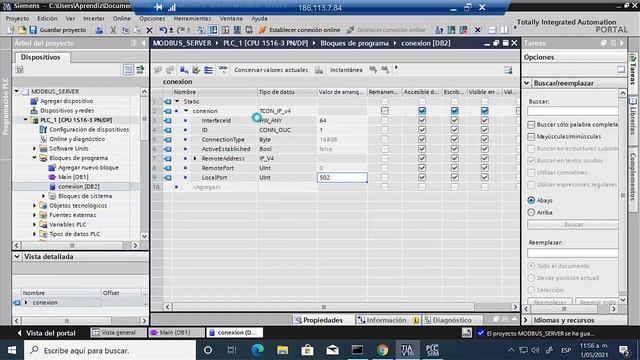640x360 pixels.
Task: Toggle Remanencia checkbox for conexion row
Action: 384,111
